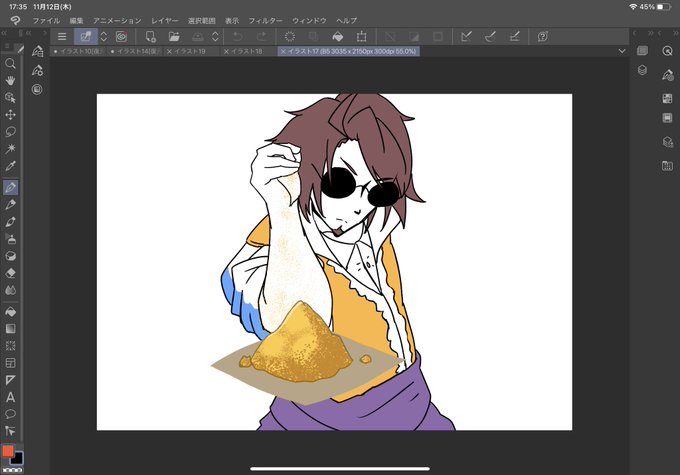The width and height of the screenshot is (680, 475).
Task: Switch to the イラスト18 canvas tab
Action: pyautogui.click(x=246, y=51)
